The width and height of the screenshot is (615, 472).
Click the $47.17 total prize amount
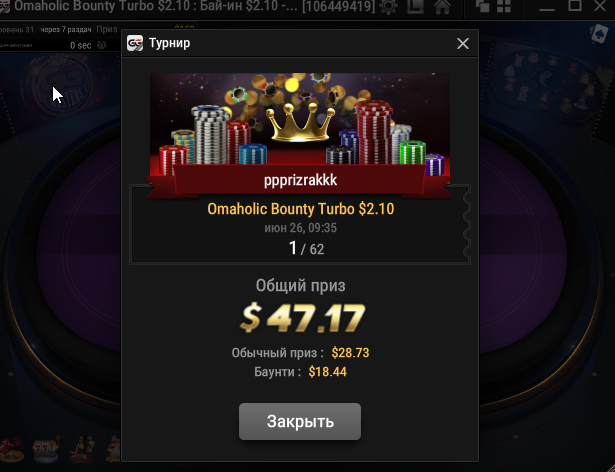coord(302,317)
